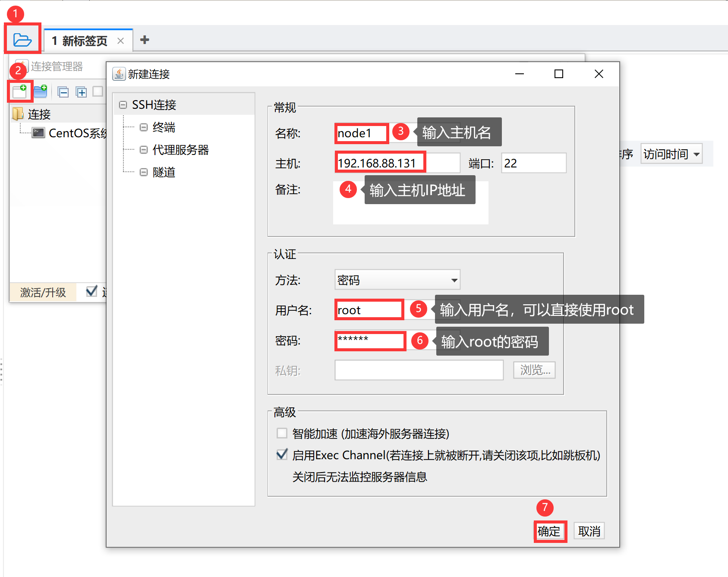Click the 终端 tree node expander box
The height and width of the screenshot is (577, 728).
(144, 127)
